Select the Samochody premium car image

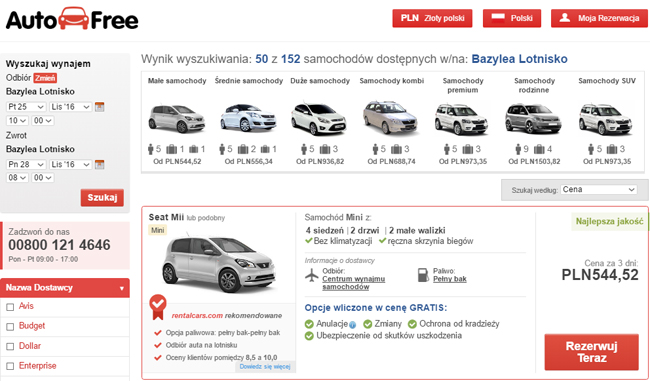point(462,119)
